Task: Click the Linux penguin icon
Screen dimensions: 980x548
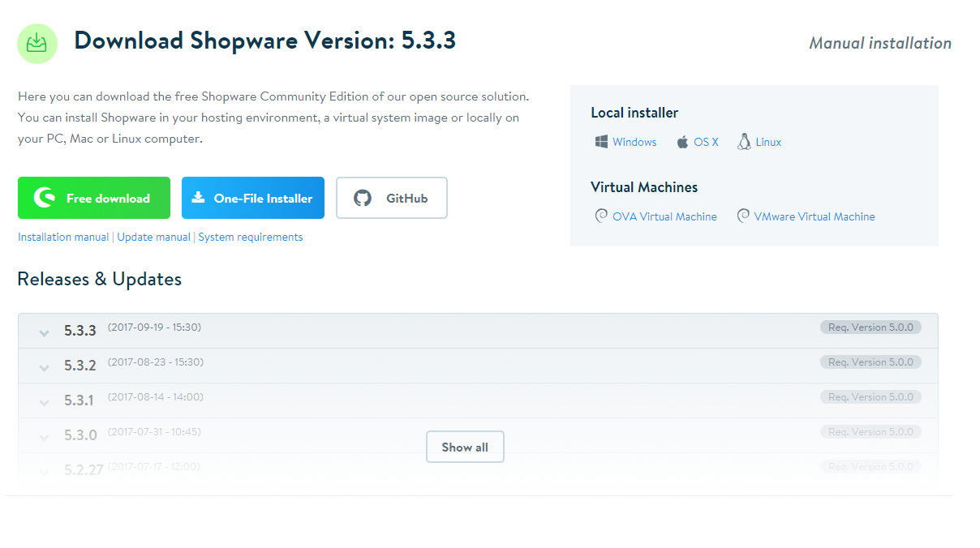Action: tap(744, 142)
